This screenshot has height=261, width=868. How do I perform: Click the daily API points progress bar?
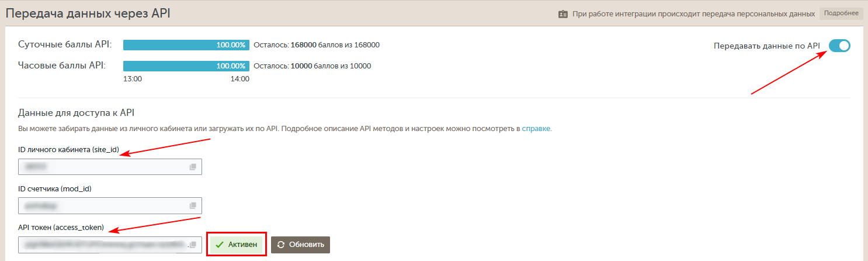pyautogui.click(x=186, y=45)
